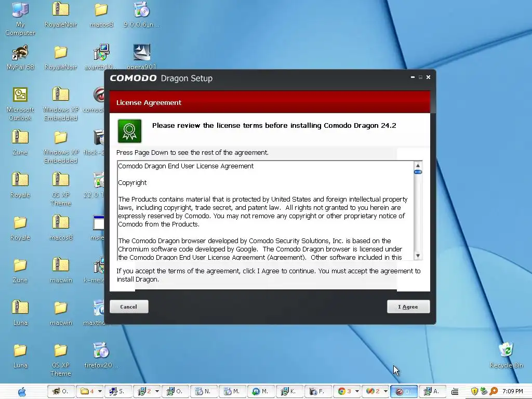The height and width of the screenshot is (399, 532).
Task: Select the Luna plain folder icon
Action: (x=20, y=355)
